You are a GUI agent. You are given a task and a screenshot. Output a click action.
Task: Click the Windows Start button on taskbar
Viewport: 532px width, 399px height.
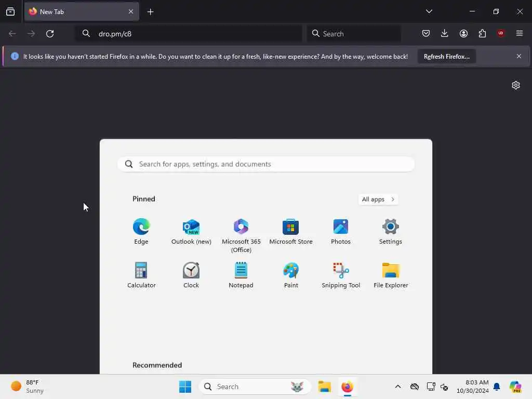pyautogui.click(x=185, y=387)
